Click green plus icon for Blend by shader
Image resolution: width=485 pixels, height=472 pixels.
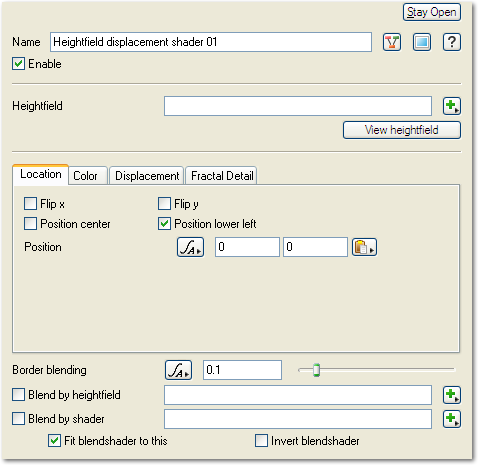pyautogui.click(x=452, y=419)
